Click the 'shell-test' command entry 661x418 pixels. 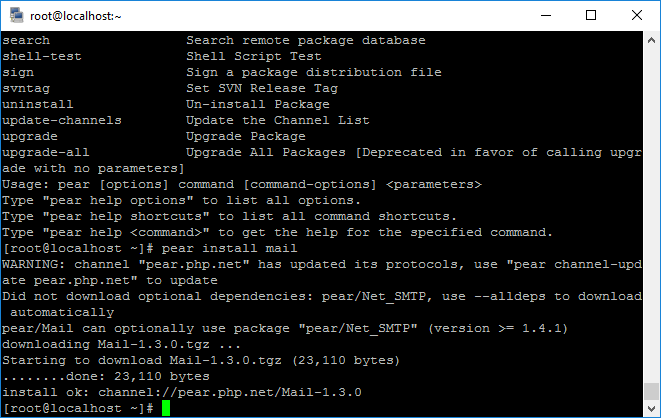[x=42, y=56]
